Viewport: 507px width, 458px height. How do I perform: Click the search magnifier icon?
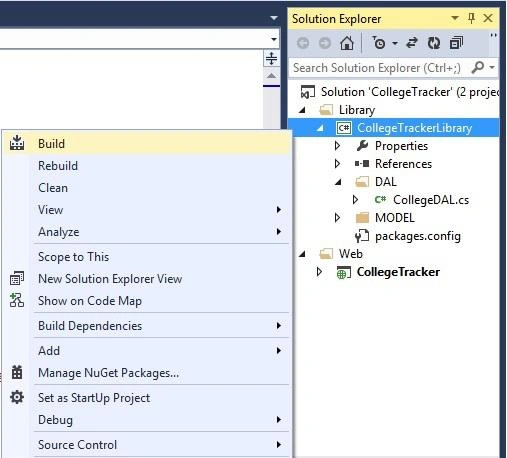click(478, 67)
